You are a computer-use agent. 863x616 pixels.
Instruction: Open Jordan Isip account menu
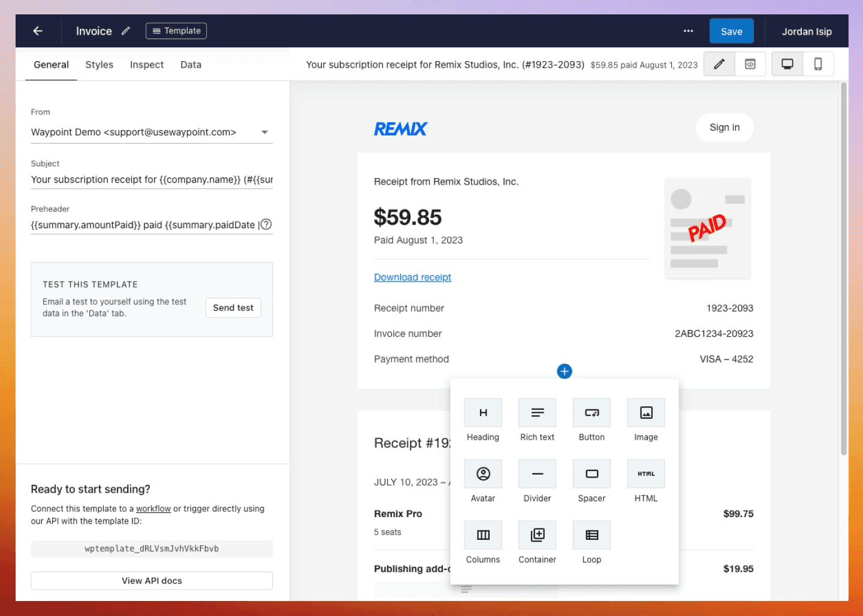[x=807, y=31]
